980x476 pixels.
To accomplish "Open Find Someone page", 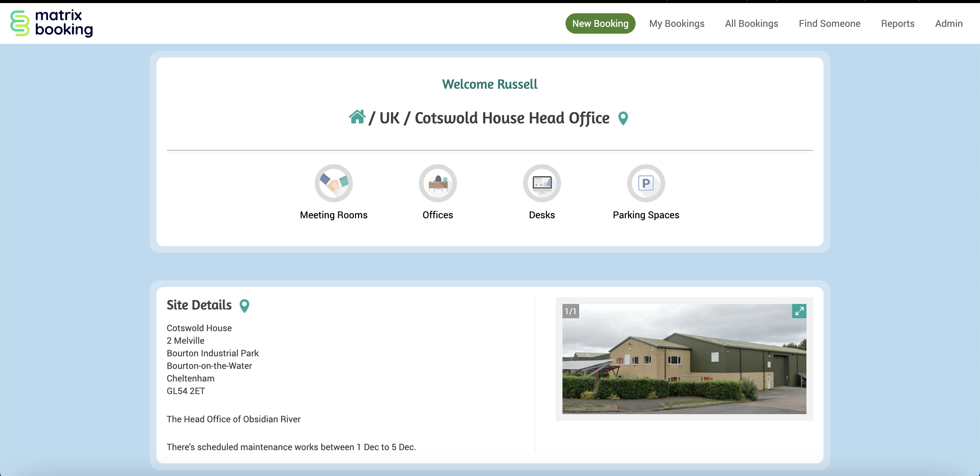I will click(829, 23).
